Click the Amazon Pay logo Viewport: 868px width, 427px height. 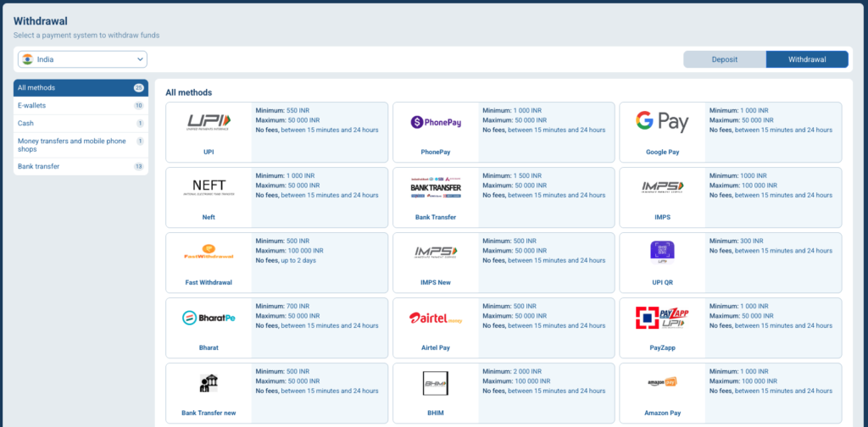click(x=662, y=382)
